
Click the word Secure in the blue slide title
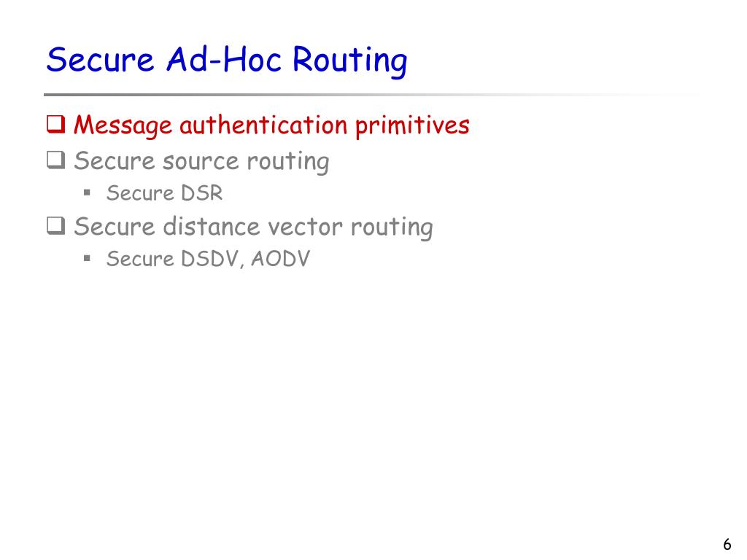[101, 60]
